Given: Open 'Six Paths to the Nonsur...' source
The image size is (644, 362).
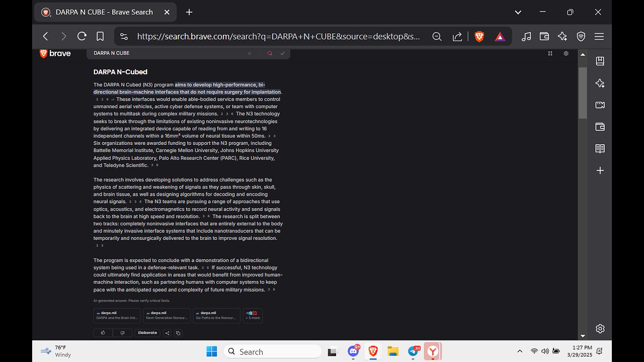Looking at the screenshot, I should coord(216,315).
